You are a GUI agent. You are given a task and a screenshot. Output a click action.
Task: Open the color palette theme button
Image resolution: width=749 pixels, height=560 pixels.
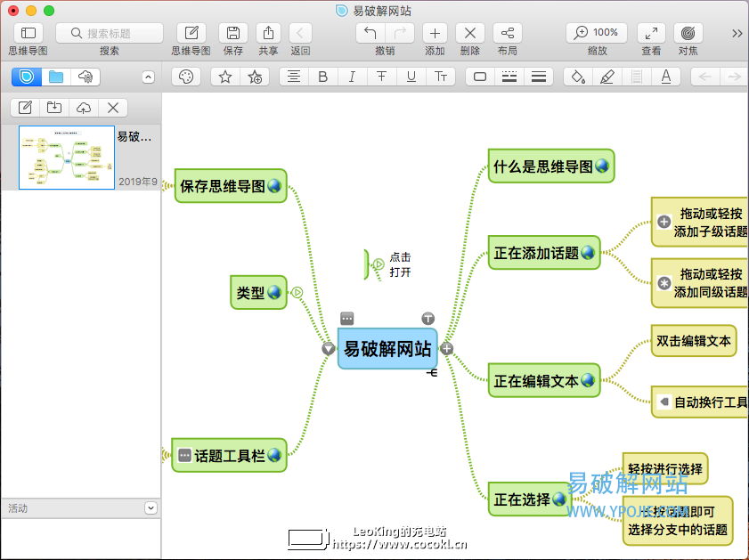point(186,77)
